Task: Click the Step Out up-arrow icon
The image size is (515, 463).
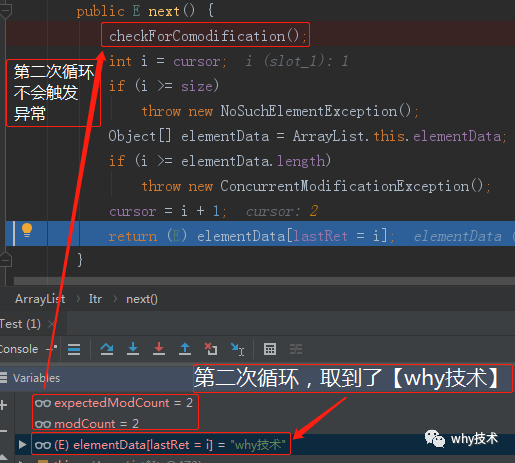Action: (x=185, y=349)
